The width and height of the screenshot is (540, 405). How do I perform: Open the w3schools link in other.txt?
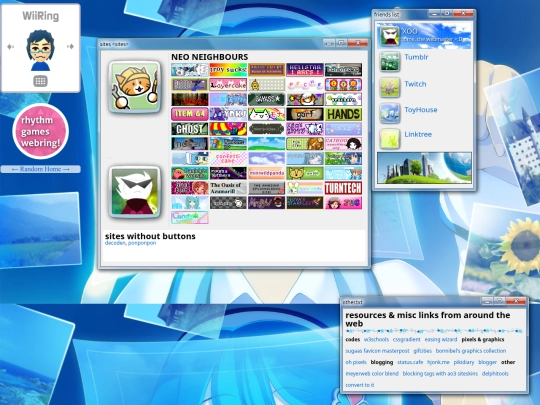point(376,340)
